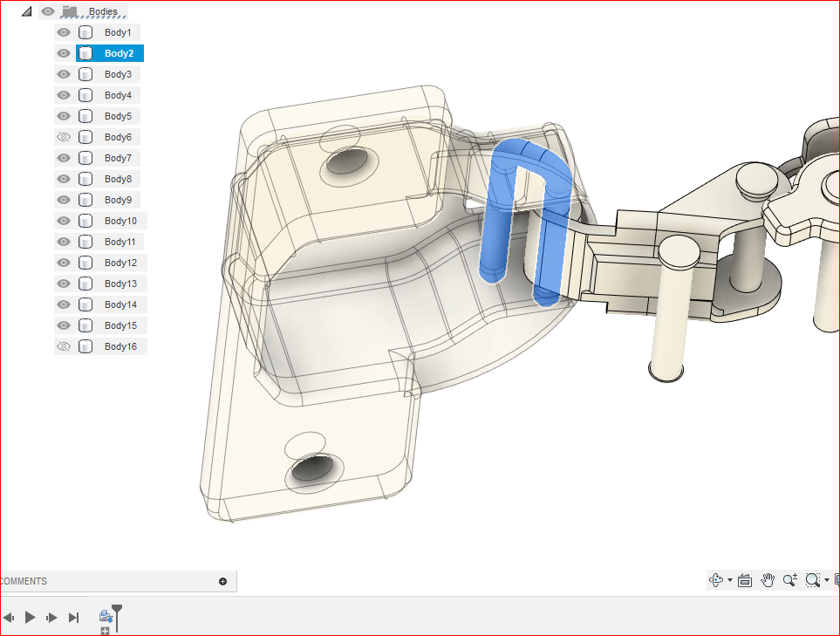Choose the Zoom magnifier tool
Image resolution: width=840 pixels, height=636 pixels.
[x=790, y=580]
